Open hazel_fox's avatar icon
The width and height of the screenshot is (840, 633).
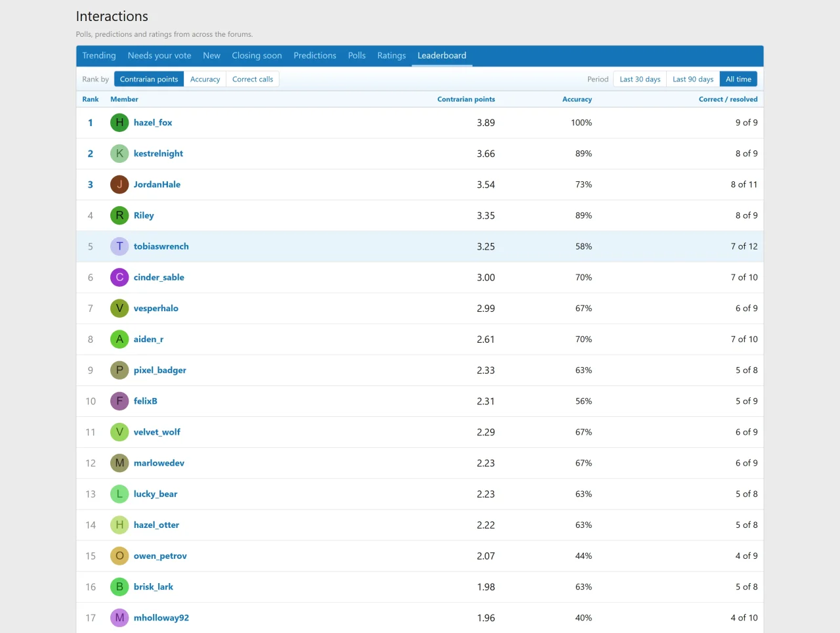(119, 122)
